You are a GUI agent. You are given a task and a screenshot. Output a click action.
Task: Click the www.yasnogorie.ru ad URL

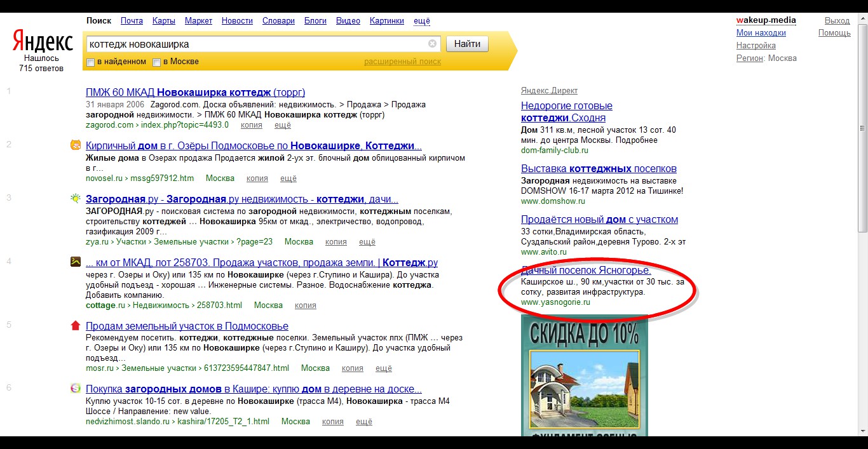pyautogui.click(x=555, y=302)
